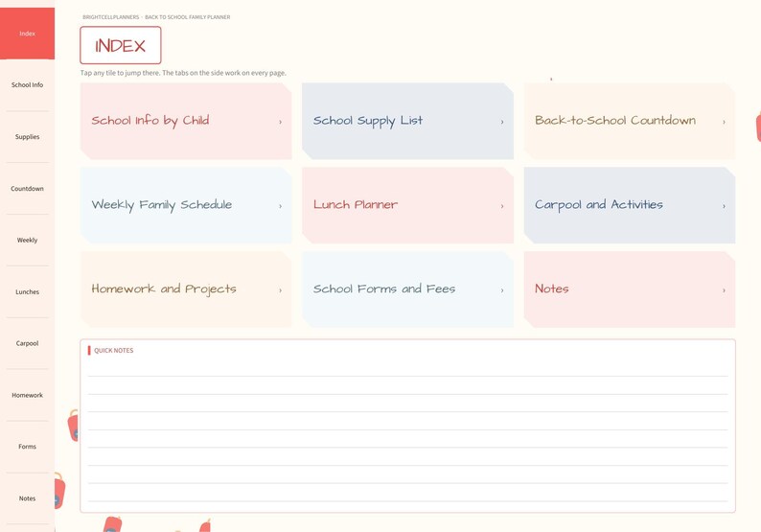The width and height of the screenshot is (761, 532).
Task: Click chevron on Weekly Family Schedule tile
Action: [x=280, y=206]
